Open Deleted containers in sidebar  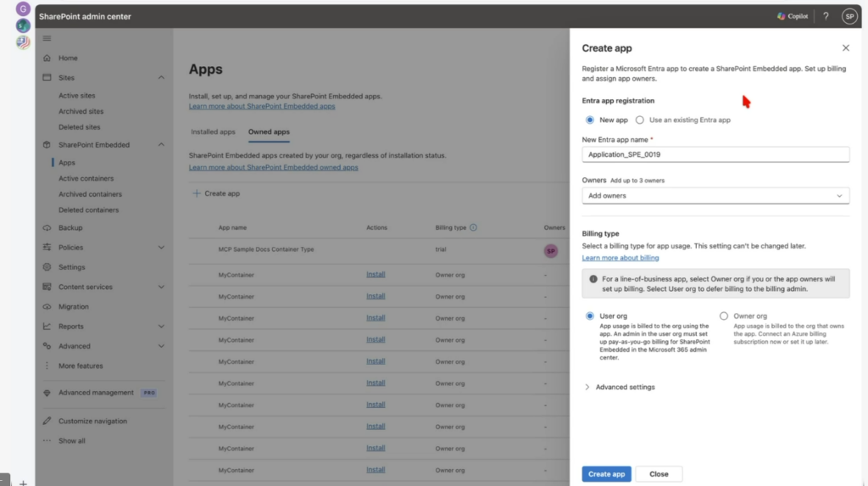coord(88,210)
